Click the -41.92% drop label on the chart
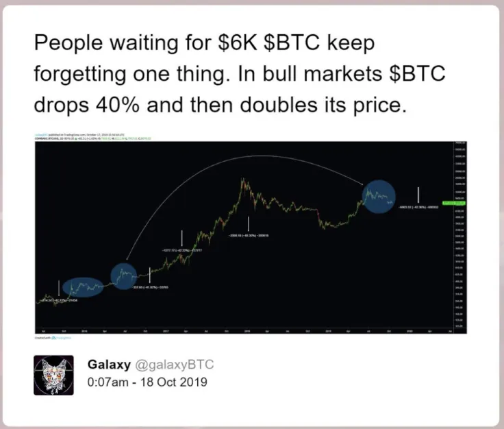Viewport: 504px width, 429px height. (151, 287)
